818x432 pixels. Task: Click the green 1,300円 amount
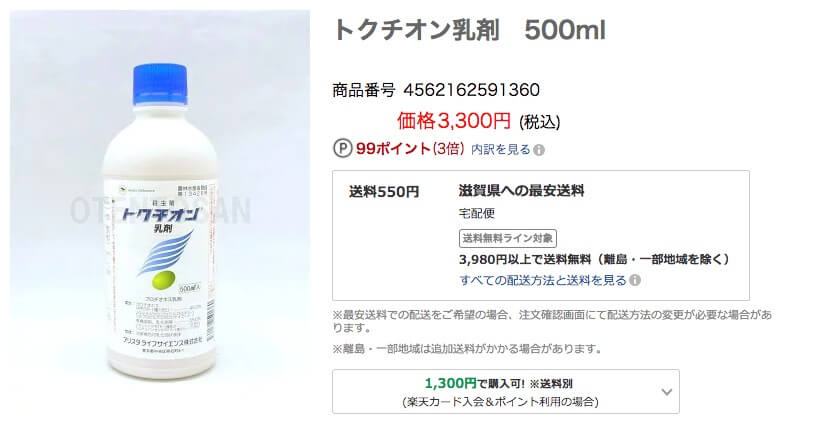pos(451,383)
